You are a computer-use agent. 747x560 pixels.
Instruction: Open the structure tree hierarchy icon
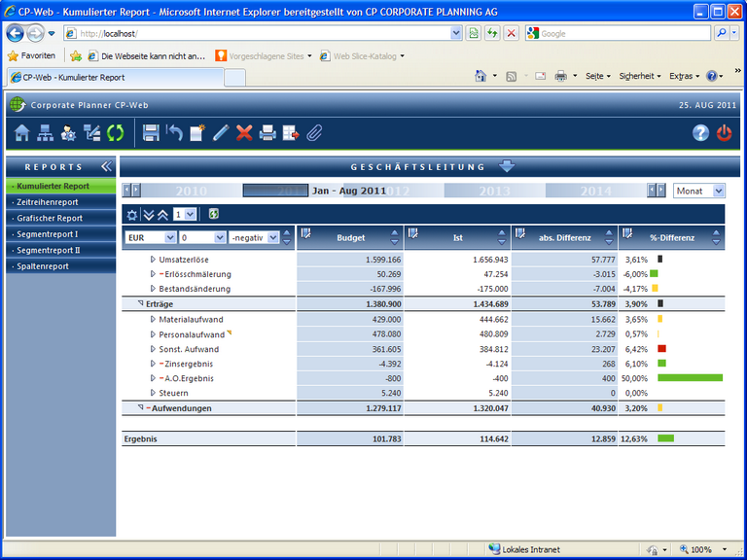point(46,133)
